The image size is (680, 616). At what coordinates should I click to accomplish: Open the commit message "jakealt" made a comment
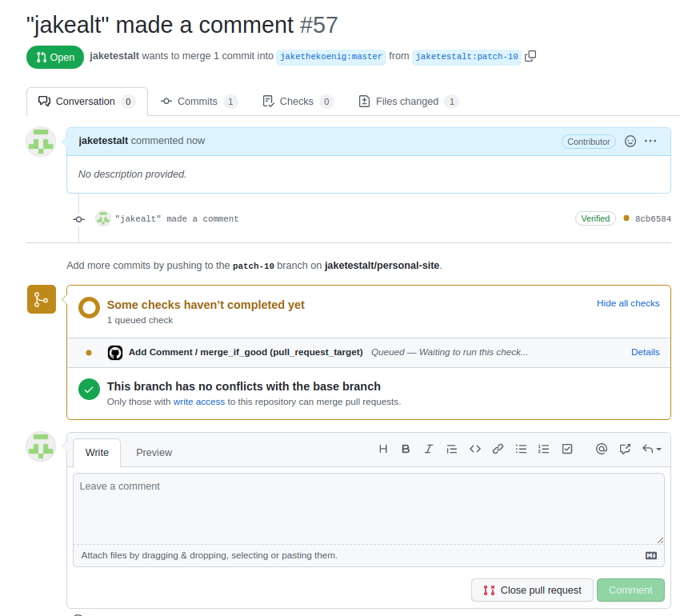pos(177,218)
